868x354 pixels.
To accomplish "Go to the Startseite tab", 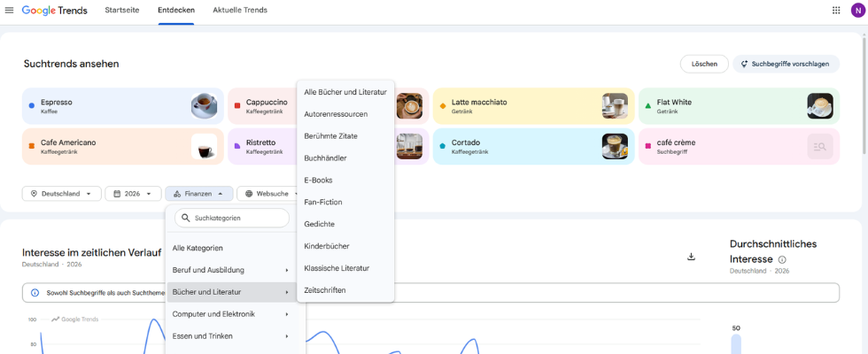I will pyautogui.click(x=122, y=10).
